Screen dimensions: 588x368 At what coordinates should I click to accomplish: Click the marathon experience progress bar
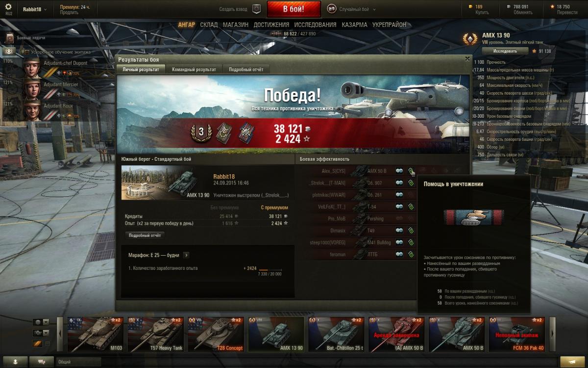tap(270, 269)
